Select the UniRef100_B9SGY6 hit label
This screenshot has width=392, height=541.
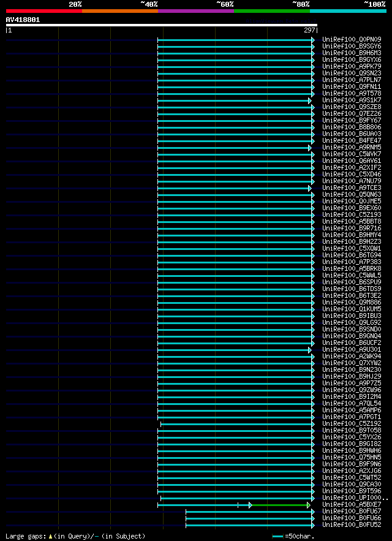[x=352, y=46]
